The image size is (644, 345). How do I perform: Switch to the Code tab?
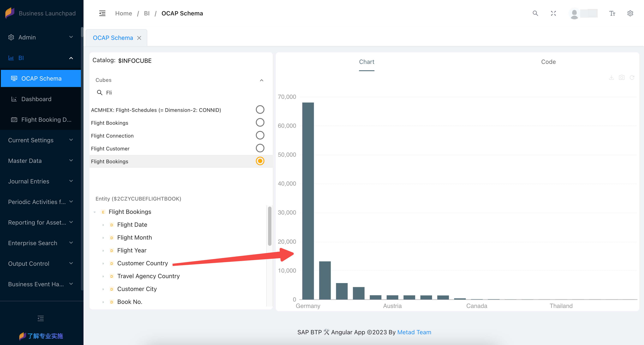point(548,62)
